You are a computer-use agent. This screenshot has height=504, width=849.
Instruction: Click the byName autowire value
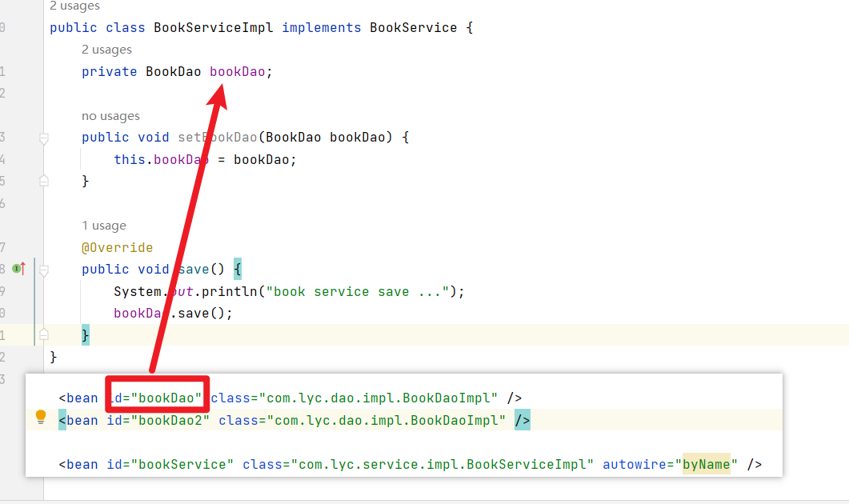coord(706,464)
